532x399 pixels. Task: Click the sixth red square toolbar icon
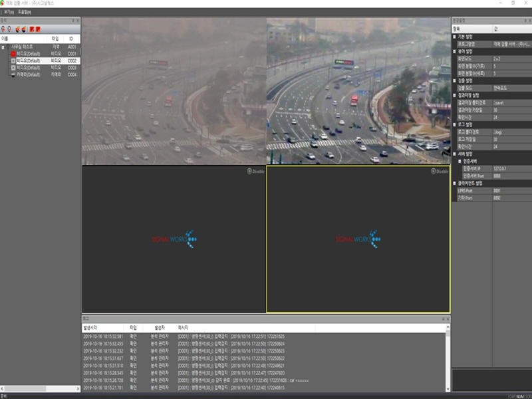[x=38, y=29]
